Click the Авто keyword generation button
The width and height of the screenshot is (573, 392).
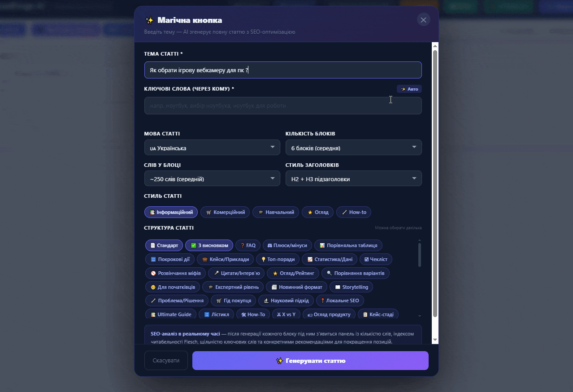click(409, 89)
